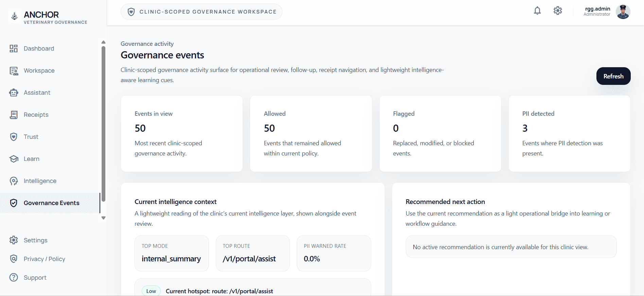Viewport: 644px width, 296px height.
Task: Select Governance Events menu item
Action: click(x=50, y=203)
